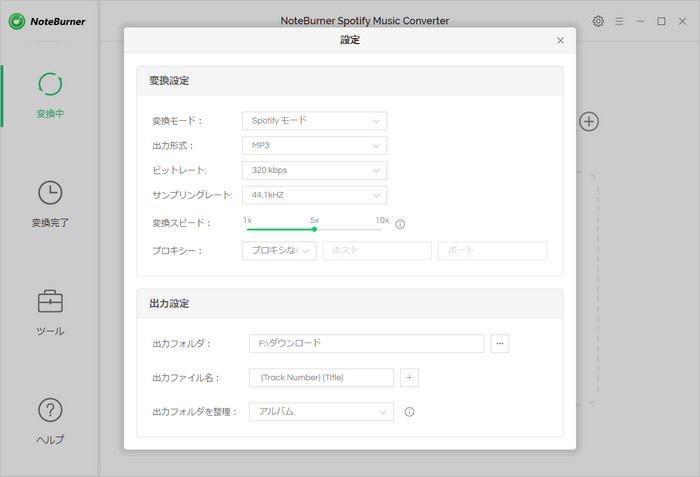Image resolution: width=700 pixels, height=477 pixels.
Task: Click the サンプリングレート label
Action: click(192, 195)
